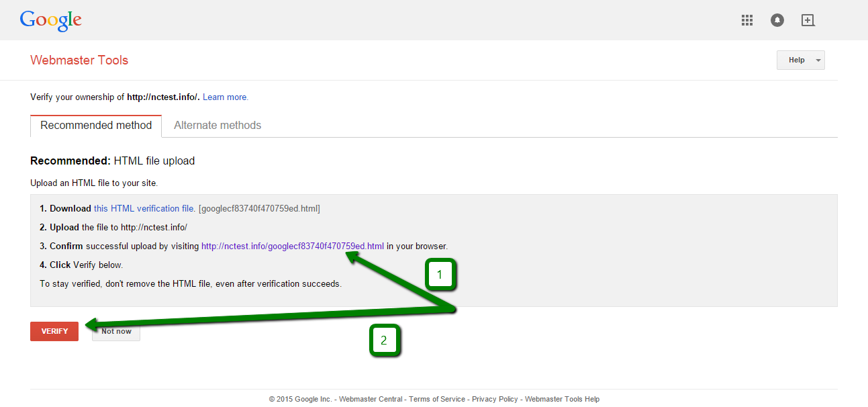868x407 pixels.
Task: Visit the nctest.info verification file URL
Action: coord(293,246)
